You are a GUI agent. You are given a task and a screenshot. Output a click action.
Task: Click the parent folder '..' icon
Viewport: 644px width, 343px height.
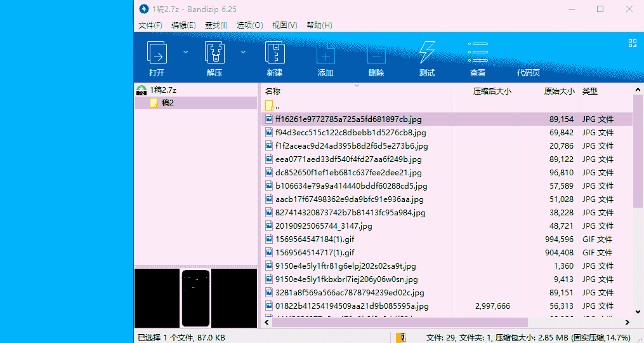[269, 105]
